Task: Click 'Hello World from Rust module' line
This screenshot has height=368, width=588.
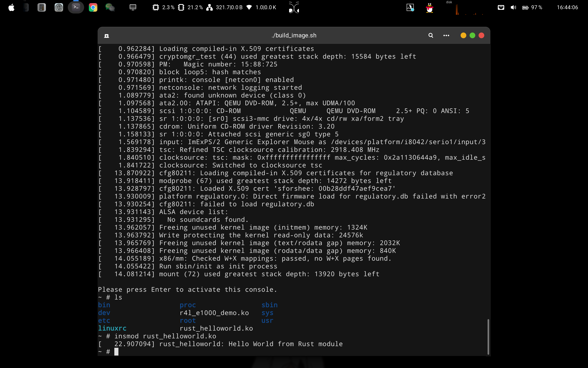Action: point(220,344)
